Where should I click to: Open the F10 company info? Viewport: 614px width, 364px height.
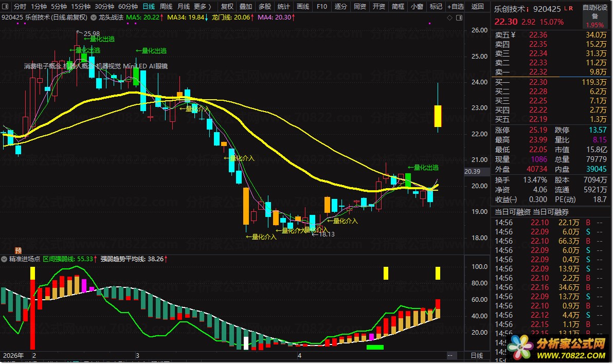tap(322, 6)
